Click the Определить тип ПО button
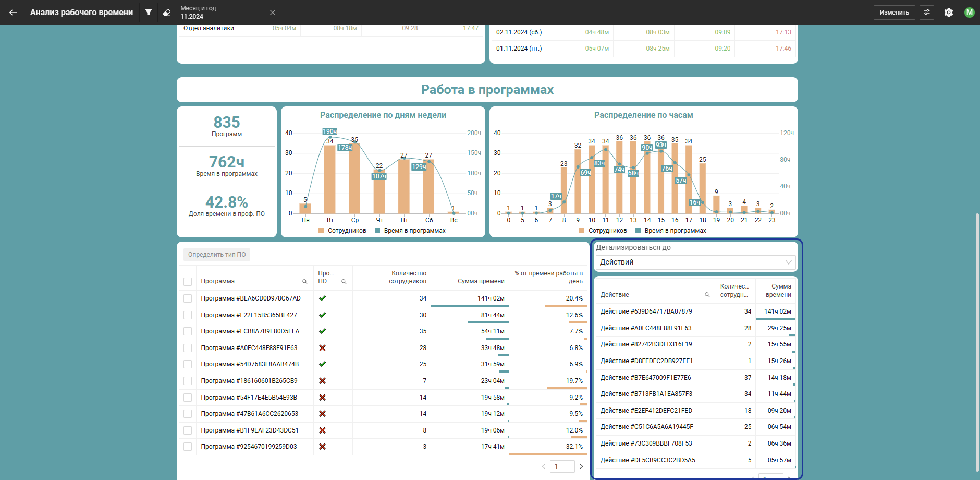This screenshot has height=480, width=980. point(217,255)
